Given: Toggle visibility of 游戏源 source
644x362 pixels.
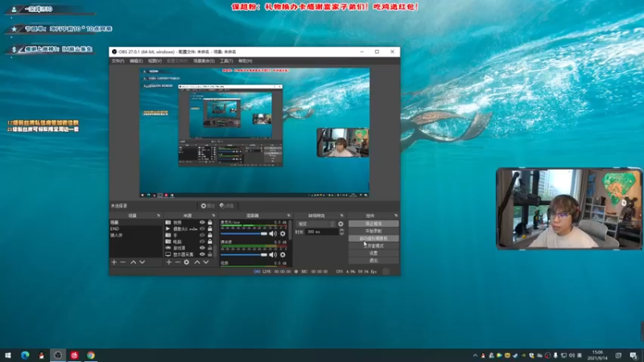Looking at the screenshot, I should coord(202,248).
